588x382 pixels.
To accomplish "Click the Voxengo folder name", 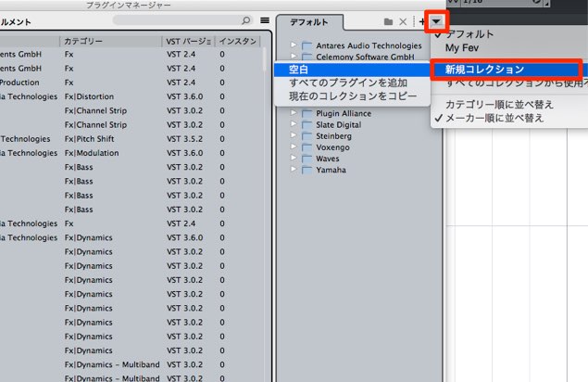I will tap(332, 147).
